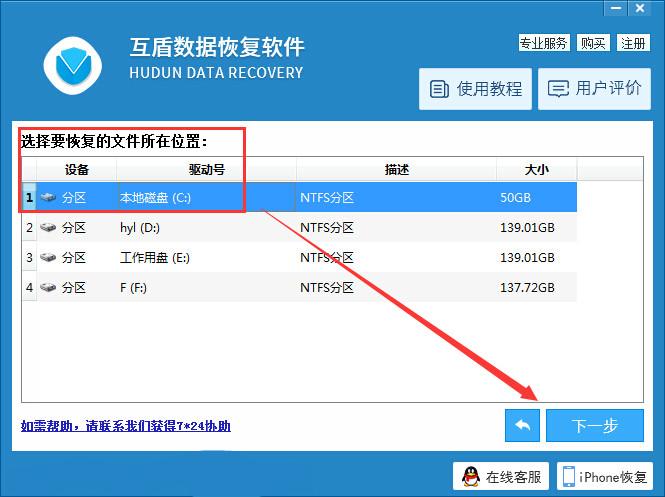Click the 7*24 help link
665x497 pixels.
click(x=126, y=426)
